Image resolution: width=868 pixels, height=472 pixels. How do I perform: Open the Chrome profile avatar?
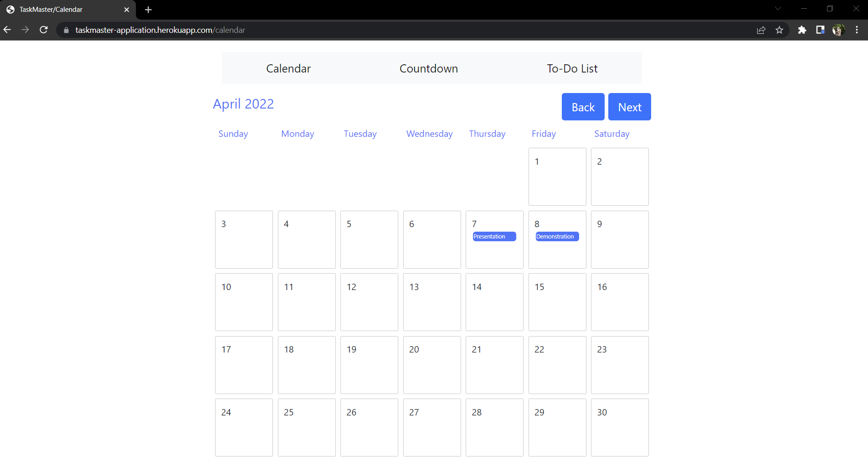pos(838,30)
